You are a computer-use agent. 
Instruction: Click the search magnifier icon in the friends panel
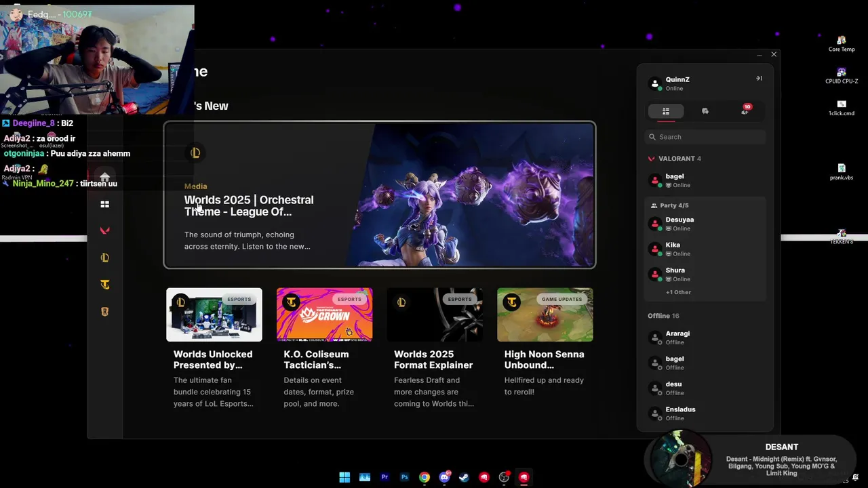pyautogui.click(x=652, y=137)
